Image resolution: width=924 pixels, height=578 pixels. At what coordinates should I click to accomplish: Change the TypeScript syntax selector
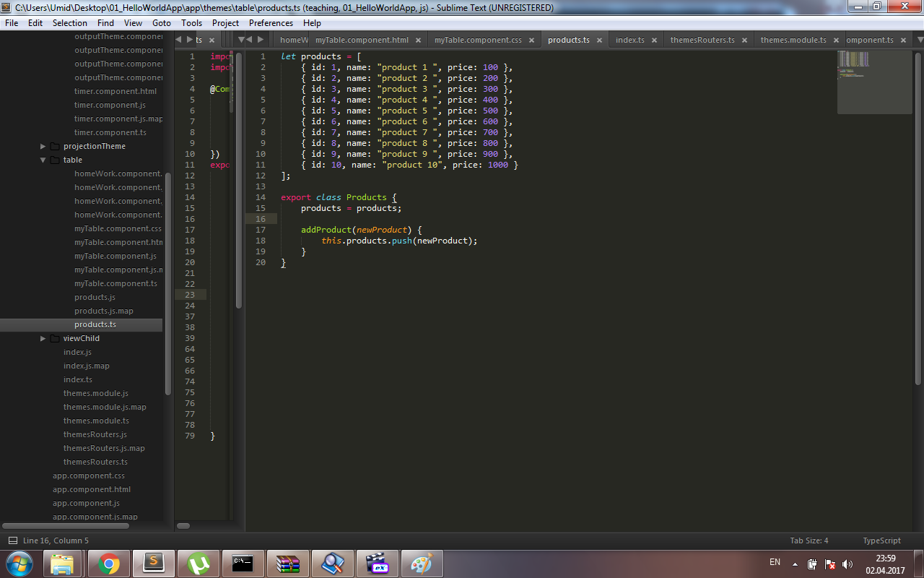881,540
